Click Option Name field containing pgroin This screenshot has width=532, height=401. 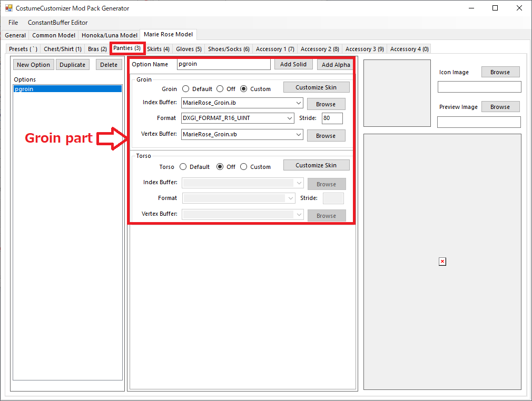pos(223,64)
